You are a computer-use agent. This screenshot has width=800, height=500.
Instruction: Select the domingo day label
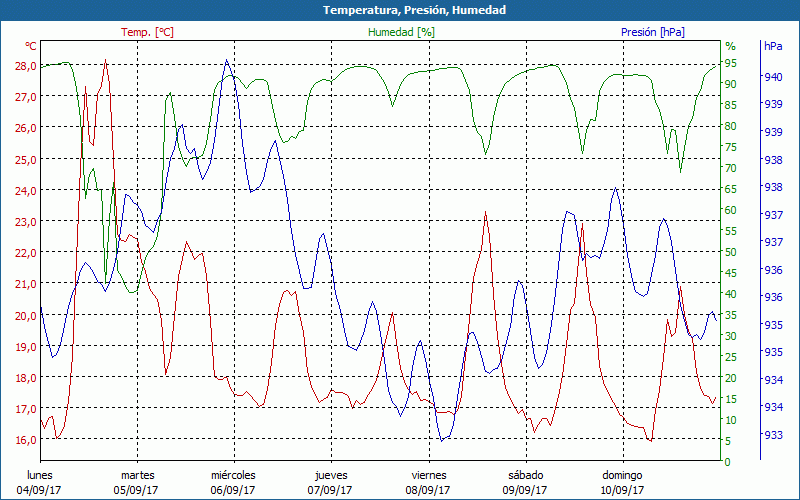[621, 475]
